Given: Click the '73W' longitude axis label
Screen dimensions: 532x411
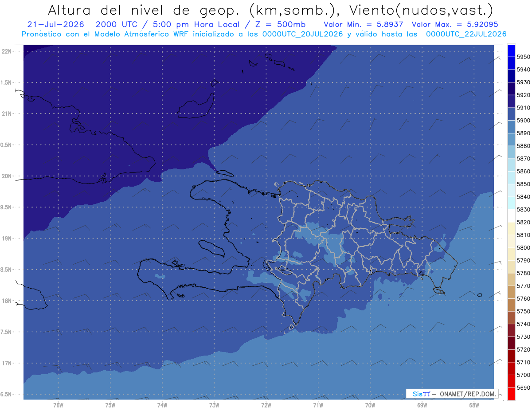Looking at the screenshot, I should click(x=214, y=405).
